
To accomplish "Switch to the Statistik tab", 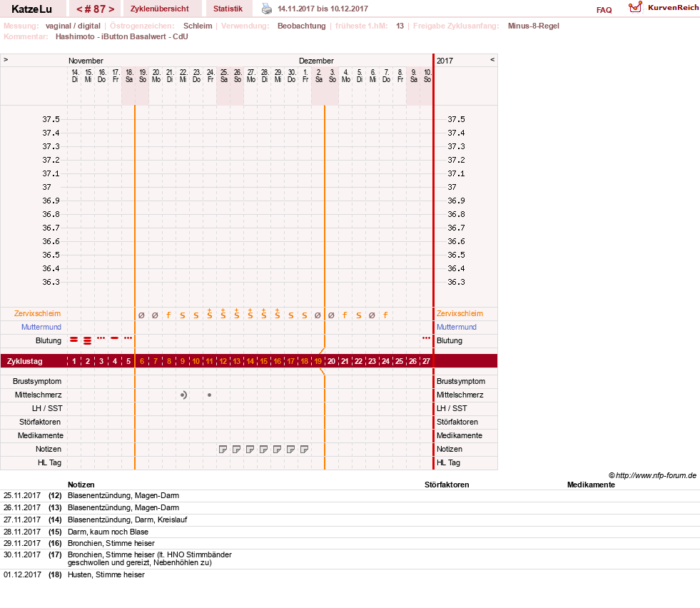I will [x=228, y=9].
